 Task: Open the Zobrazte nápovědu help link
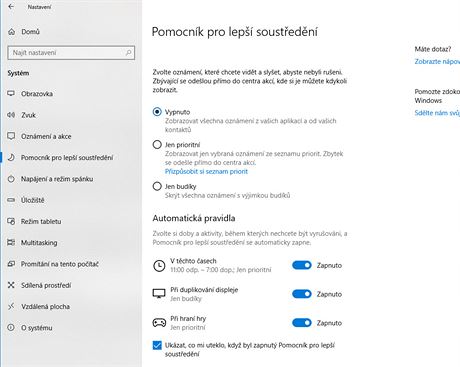[437, 61]
